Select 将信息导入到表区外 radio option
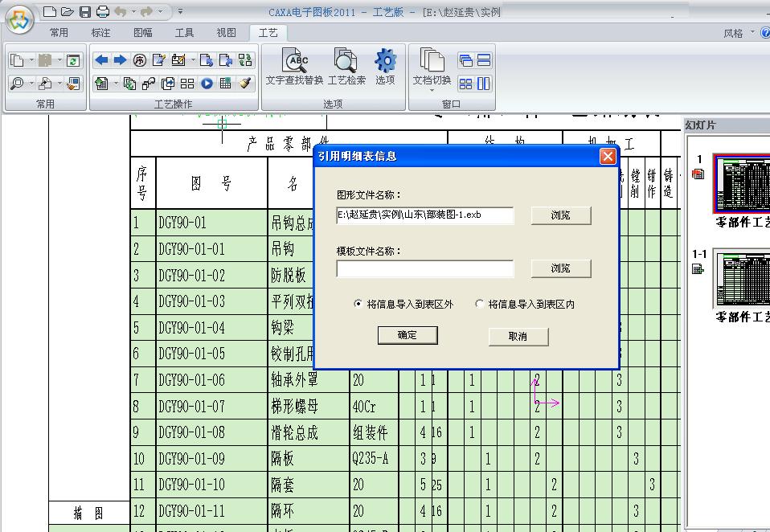The height and width of the screenshot is (532, 770). [358, 305]
